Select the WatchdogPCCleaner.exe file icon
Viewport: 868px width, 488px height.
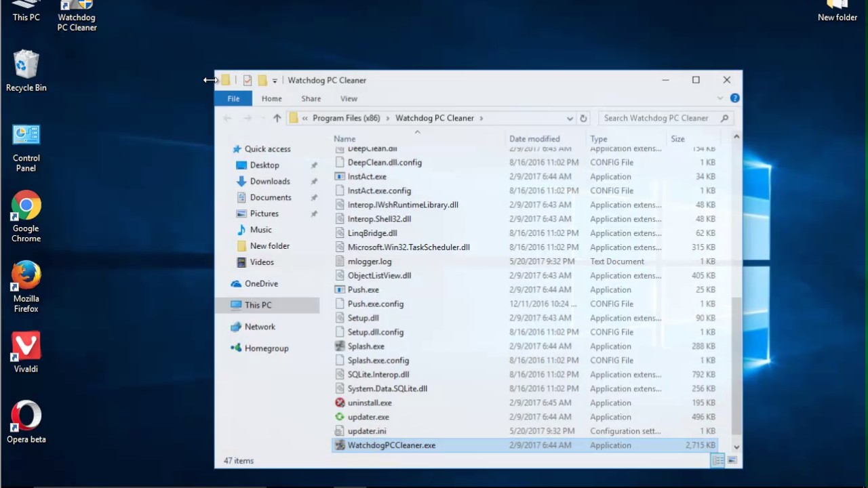coord(340,445)
